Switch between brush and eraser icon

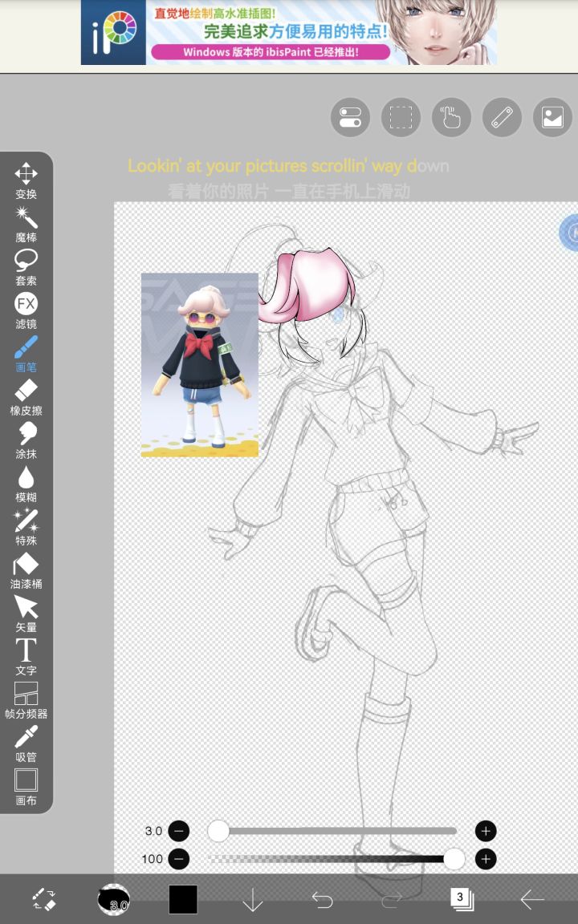(x=43, y=899)
